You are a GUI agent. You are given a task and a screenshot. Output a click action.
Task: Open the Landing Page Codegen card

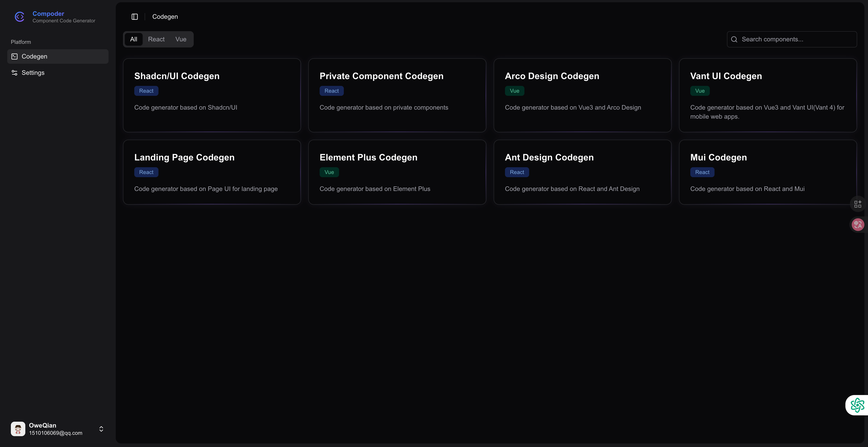(x=212, y=172)
